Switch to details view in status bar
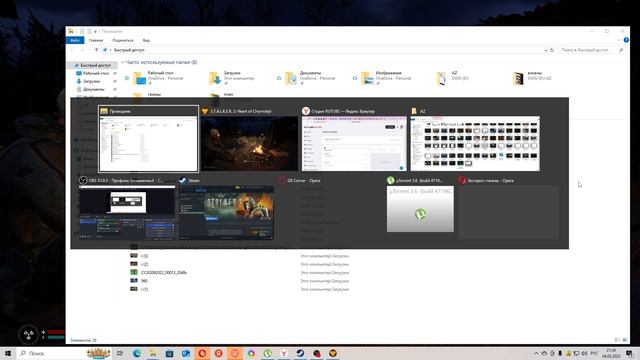Viewport: 640px width, 360px height. coord(617,340)
